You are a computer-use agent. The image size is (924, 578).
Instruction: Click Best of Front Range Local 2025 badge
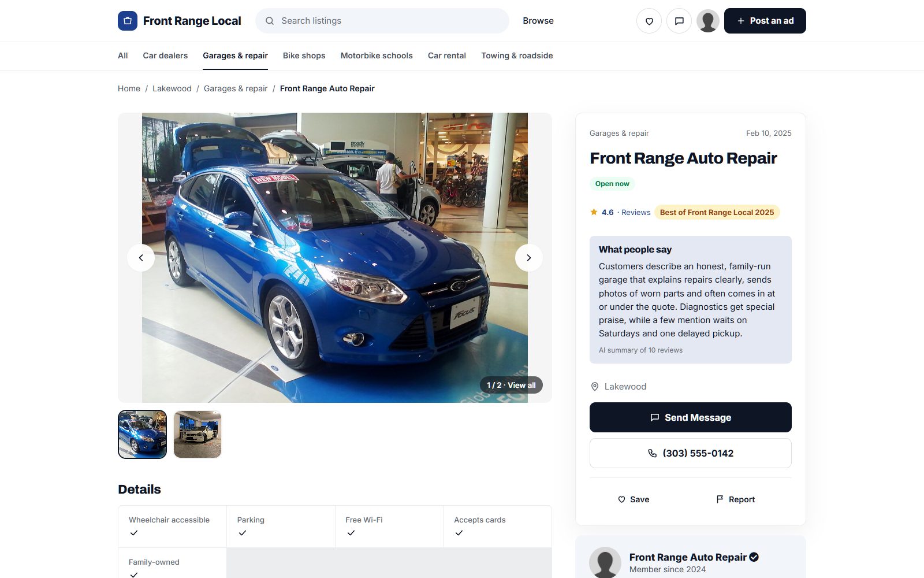tap(717, 212)
